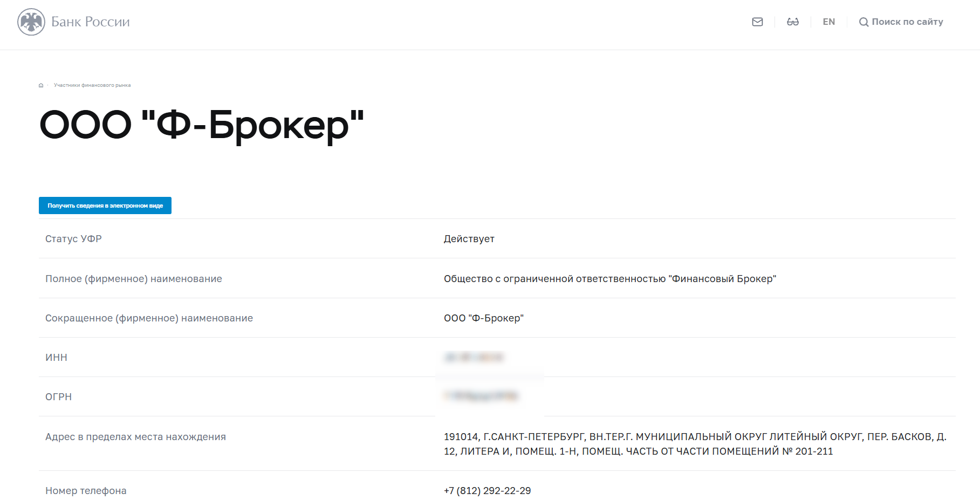Screen dimensions: 980x500
Task: Open the envelope contact icon
Action: click(x=757, y=22)
